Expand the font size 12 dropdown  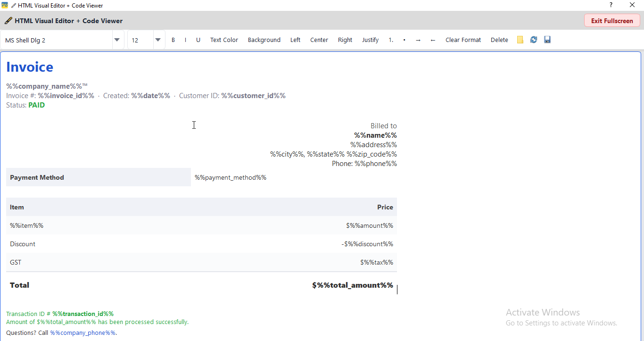(158, 40)
